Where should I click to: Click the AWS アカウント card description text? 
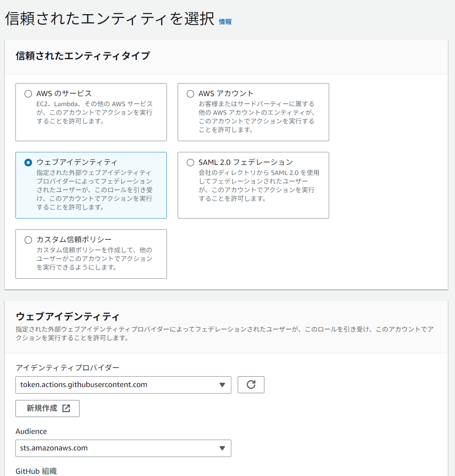[257, 117]
